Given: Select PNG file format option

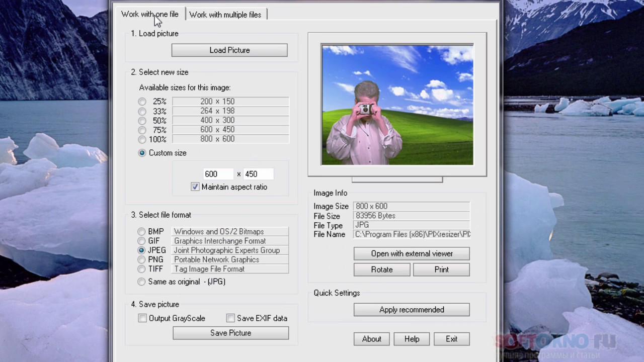Looking at the screenshot, I should click(x=141, y=260).
